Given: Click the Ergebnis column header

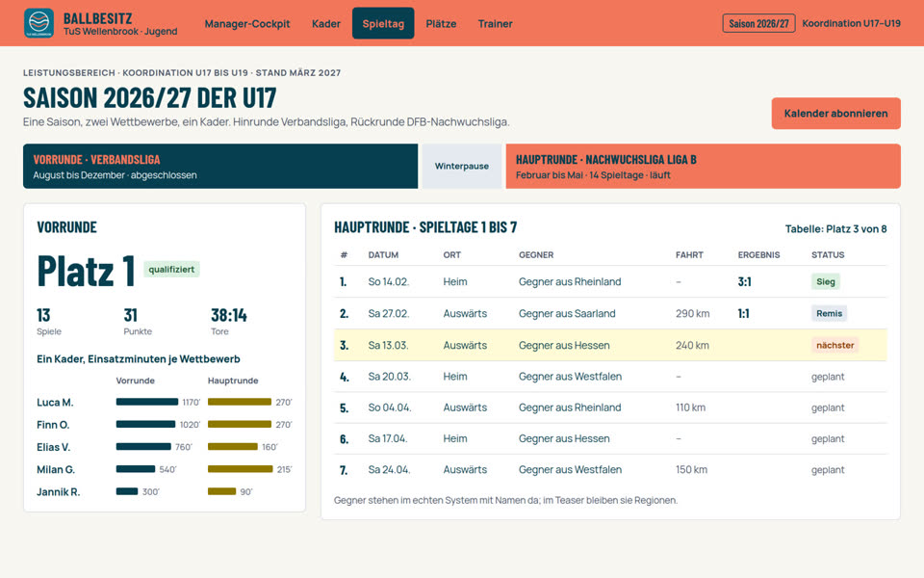Looking at the screenshot, I should [x=758, y=254].
